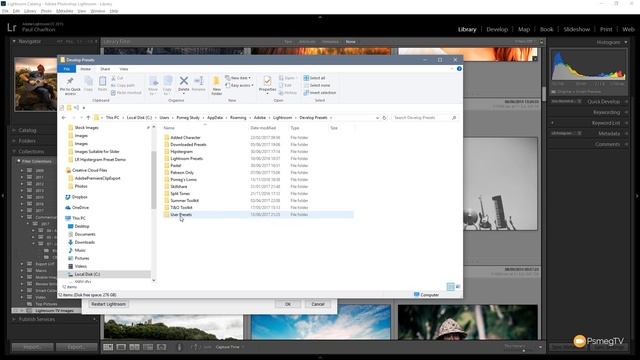This screenshot has width=640, height=360.
Task: Collapse the Lightroom Navigator panel
Action: (14, 41)
